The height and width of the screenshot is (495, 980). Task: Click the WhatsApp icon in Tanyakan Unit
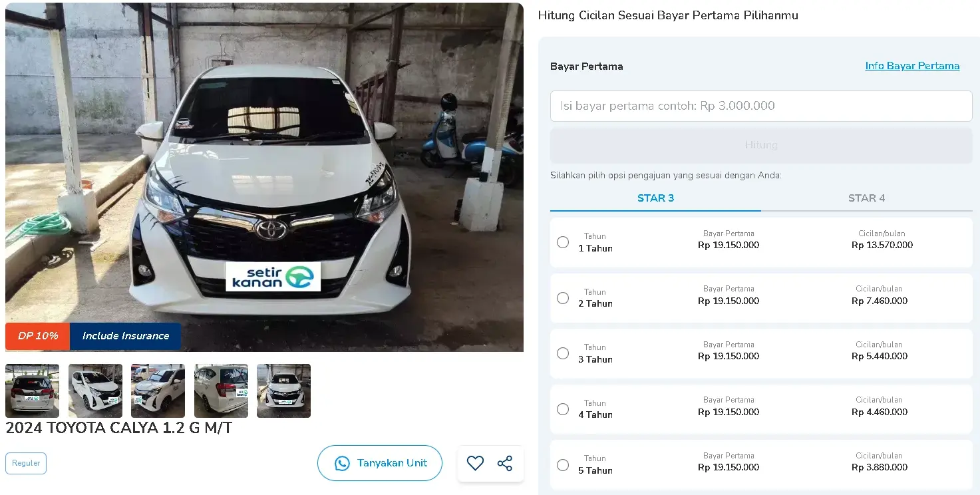coord(342,464)
